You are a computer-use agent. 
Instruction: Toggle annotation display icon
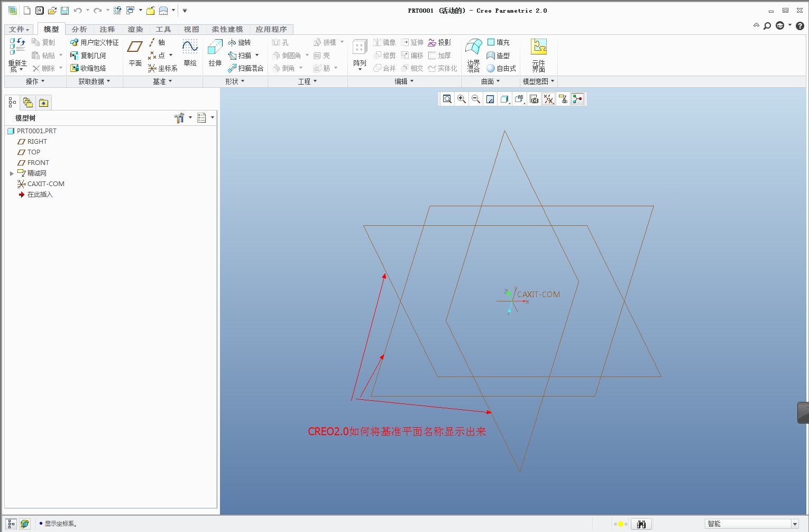click(563, 99)
